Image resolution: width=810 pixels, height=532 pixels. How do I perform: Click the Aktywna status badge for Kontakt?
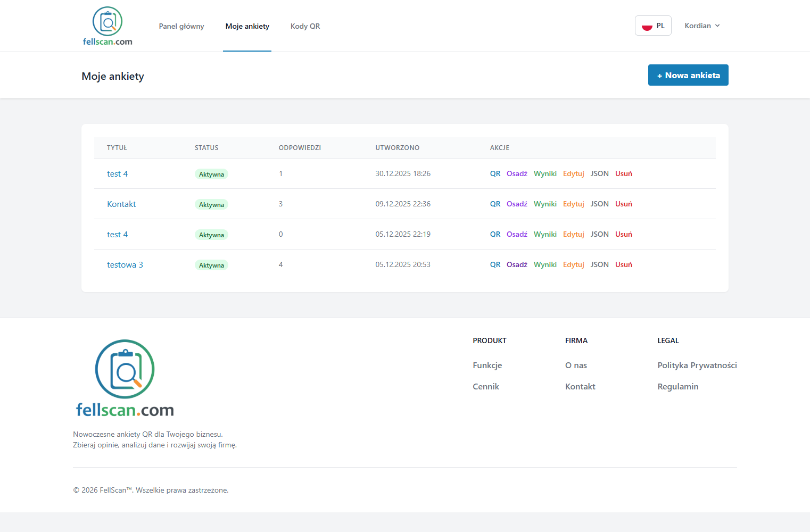click(211, 205)
